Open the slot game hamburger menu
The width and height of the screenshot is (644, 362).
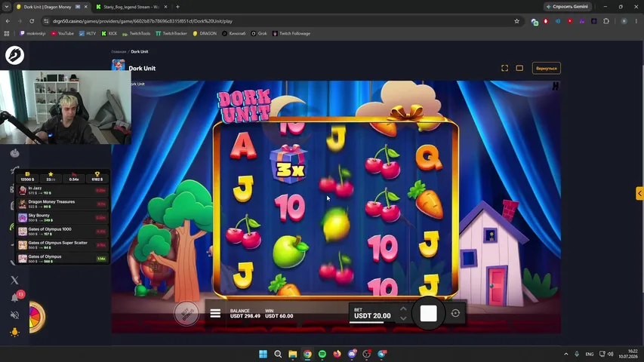tap(215, 313)
